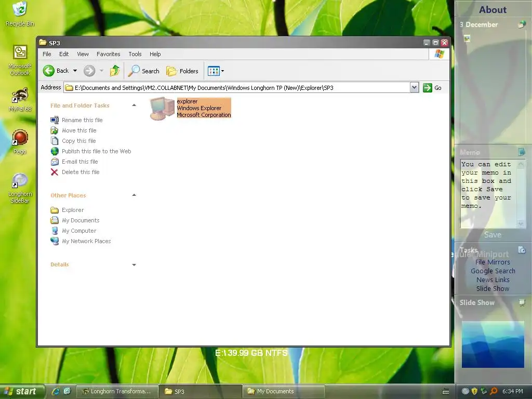Save the sidebar memo
This screenshot has height=399, width=532.
pyautogui.click(x=493, y=234)
